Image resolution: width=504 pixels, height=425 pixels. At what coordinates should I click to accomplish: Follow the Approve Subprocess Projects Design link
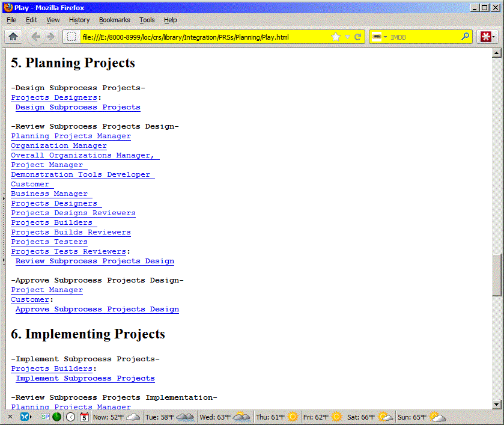point(97,309)
